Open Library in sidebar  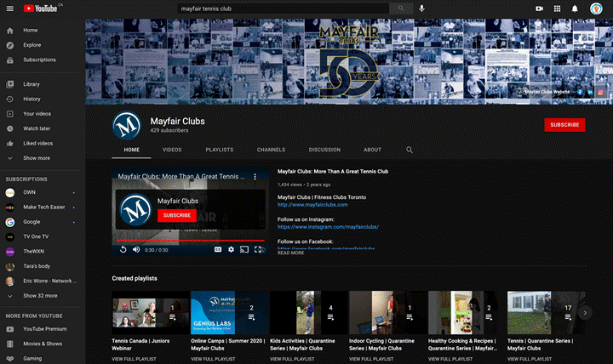(41, 84)
